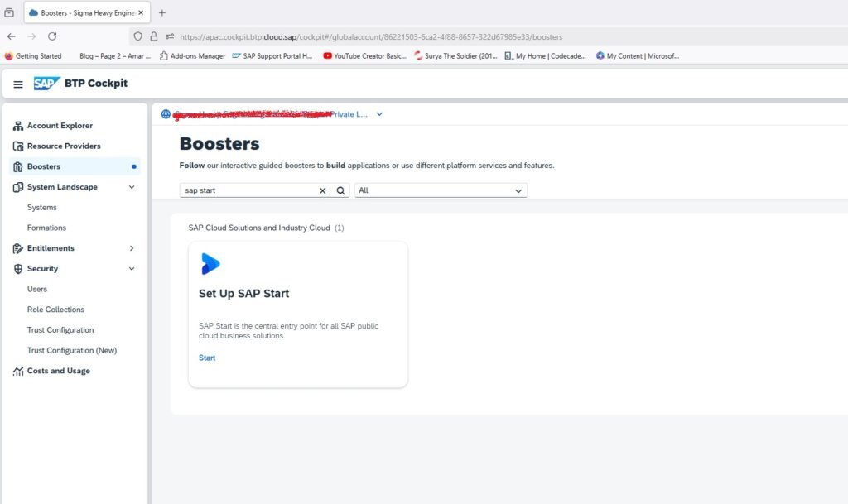Click the browser back arrow
Viewport: 848px width, 504px height.
[x=11, y=36]
